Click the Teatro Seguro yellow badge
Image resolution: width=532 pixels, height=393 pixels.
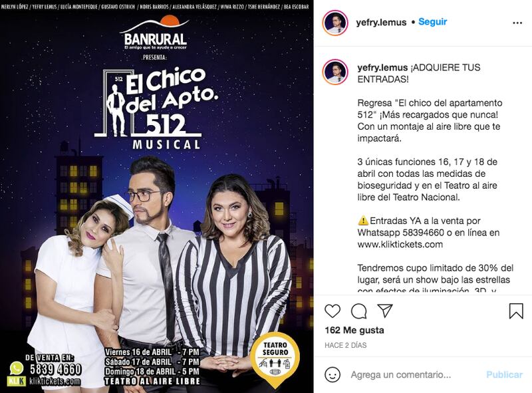point(275,359)
